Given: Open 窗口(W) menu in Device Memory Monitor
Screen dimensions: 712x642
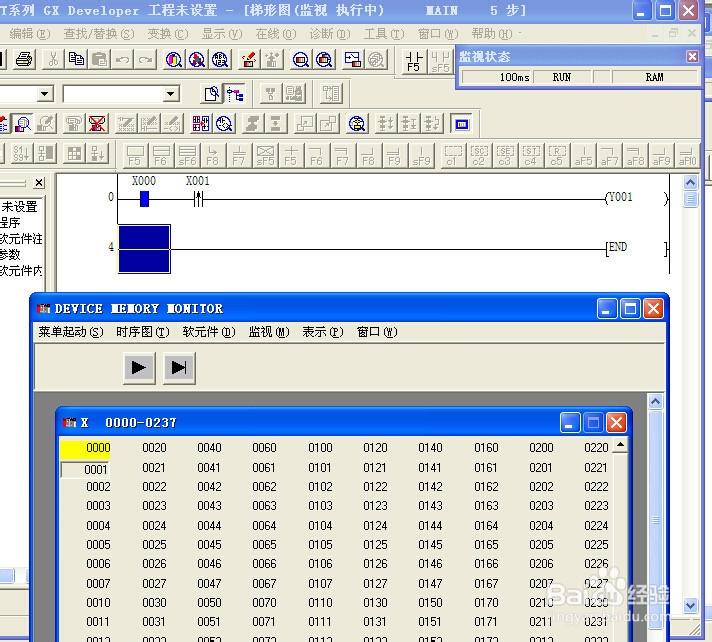Looking at the screenshot, I should click(x=377, y=332).
